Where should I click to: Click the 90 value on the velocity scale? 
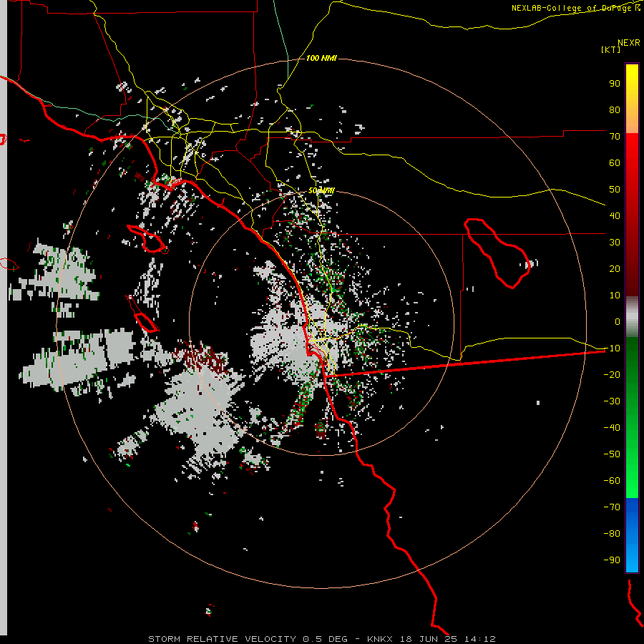(615, 84)
